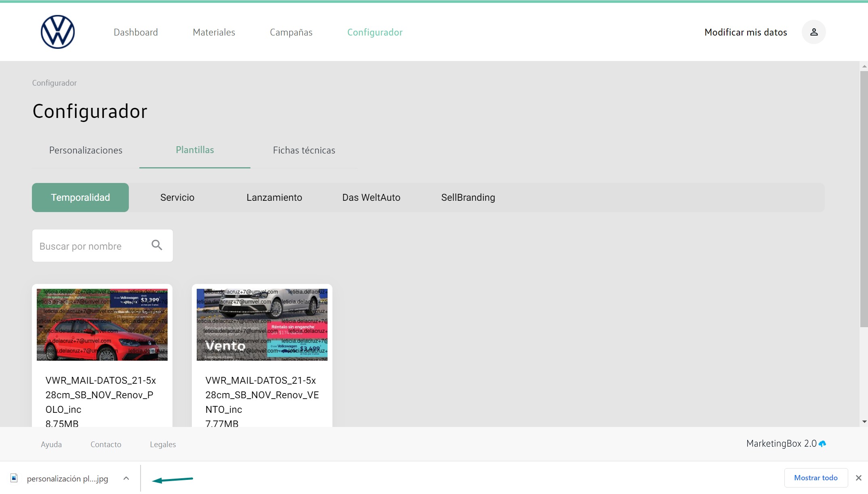
Task: Click the Volkswagen logo icon
Action: coord(58,32)
